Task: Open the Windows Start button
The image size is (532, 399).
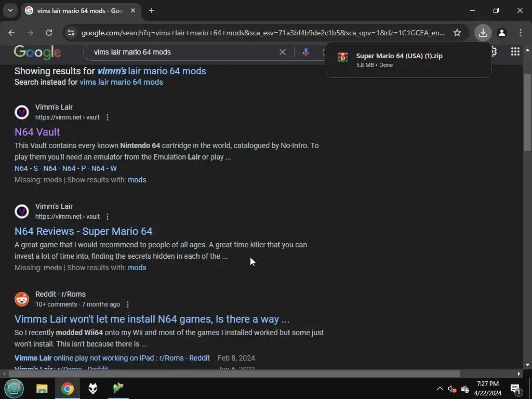Action: click(14, 389)
